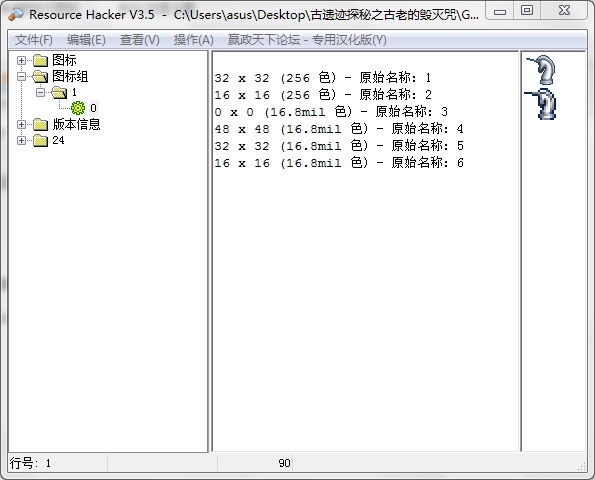Select the tree item labeled 24
The width and height of the screenshot is (595, 480).
pos(58,140)
